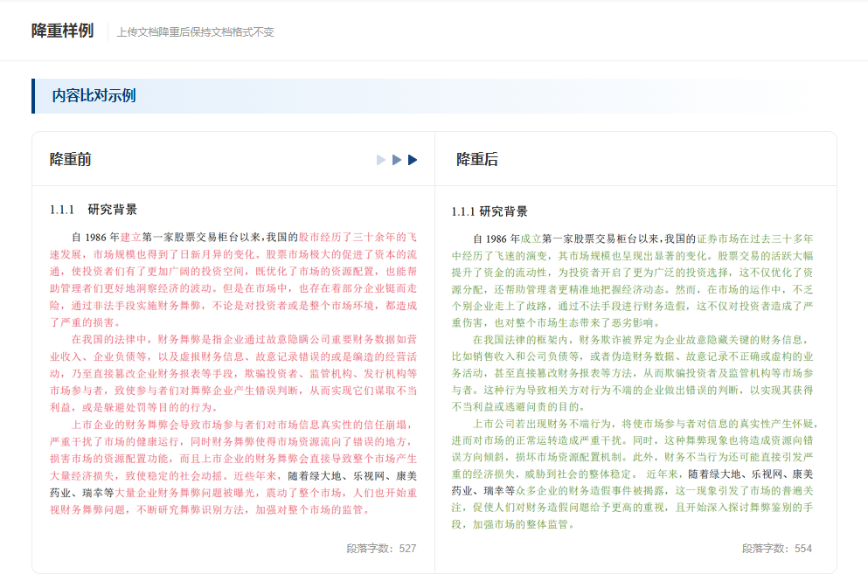Click the 段落字数：554 count
Image resolution: width=868 pixels, height=588 pixels.
point(777,548)
